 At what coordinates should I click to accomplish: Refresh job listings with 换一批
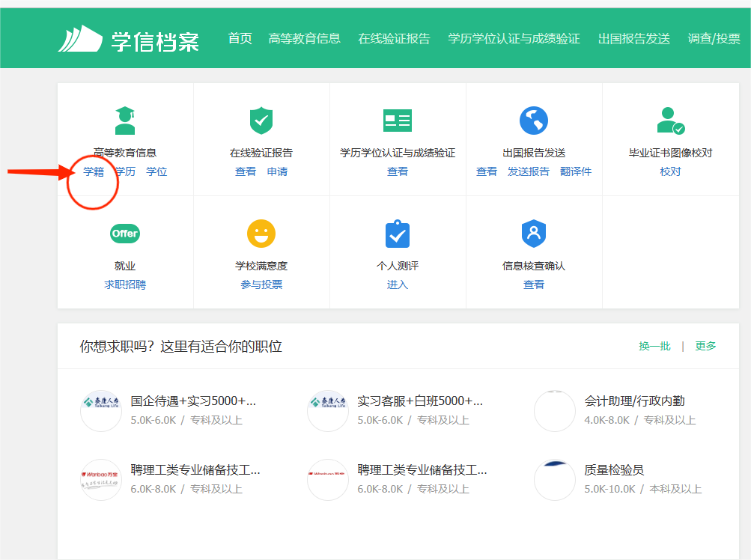654,346
